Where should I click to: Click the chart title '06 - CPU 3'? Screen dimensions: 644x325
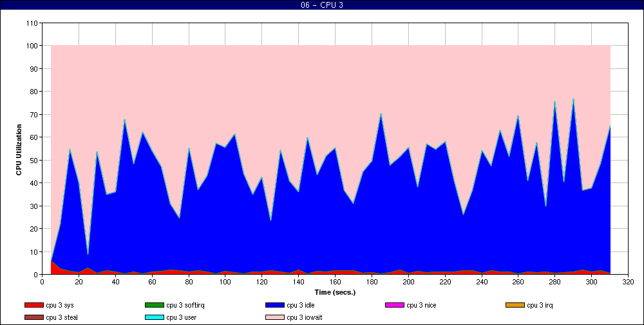(322, 5)
